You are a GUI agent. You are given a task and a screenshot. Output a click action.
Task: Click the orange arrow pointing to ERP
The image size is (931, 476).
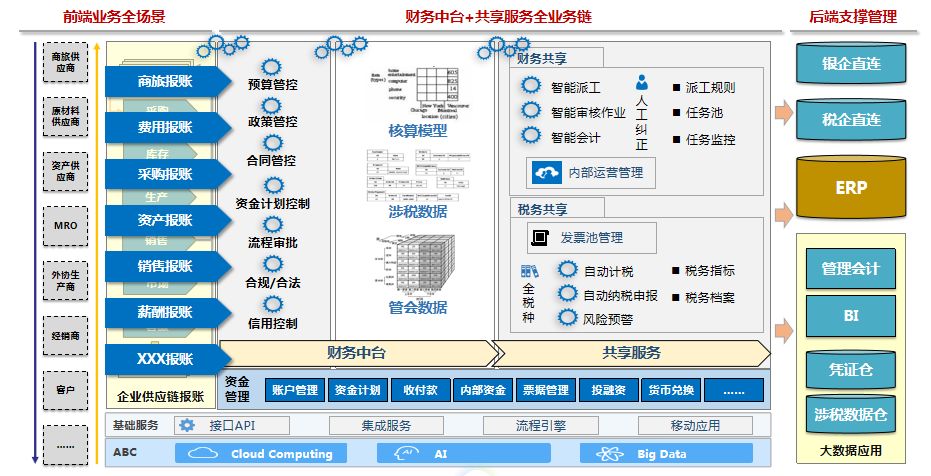[782, 212]
